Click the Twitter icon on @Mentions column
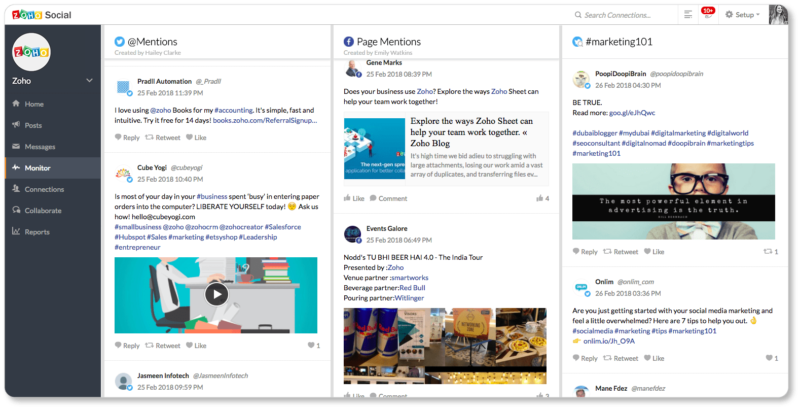The image size is (800, 409). pos(120,41)
